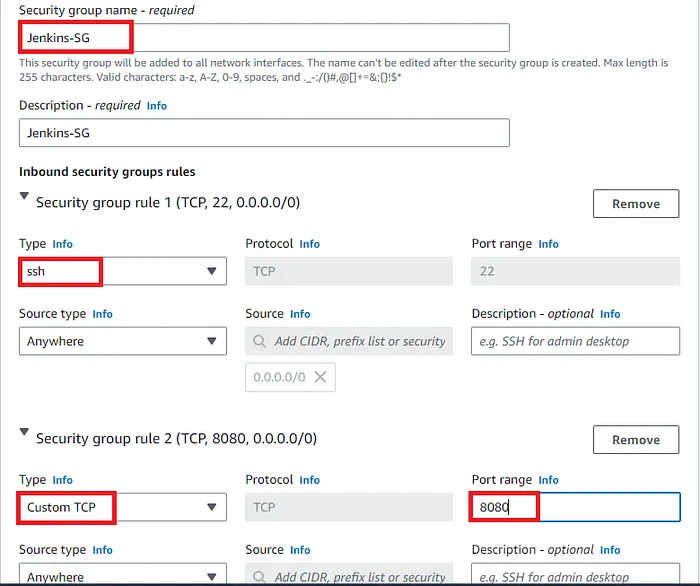Open Type Info link in rule 2
The height and width of the screenshot is (586, 700).
[62, 480]
